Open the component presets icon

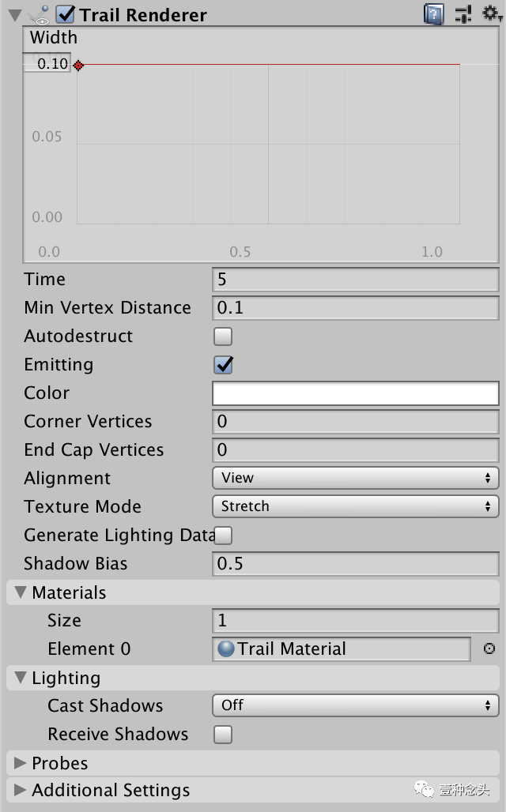(x=463, y=14)
